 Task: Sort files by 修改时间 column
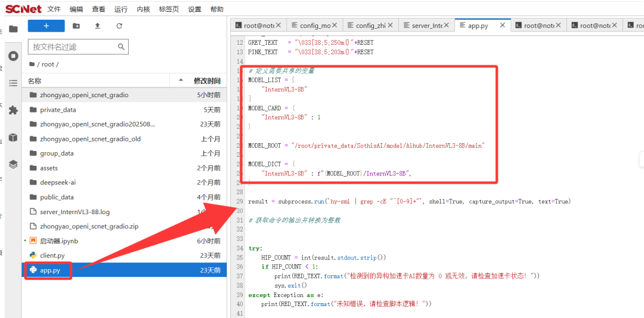(206, 81)
